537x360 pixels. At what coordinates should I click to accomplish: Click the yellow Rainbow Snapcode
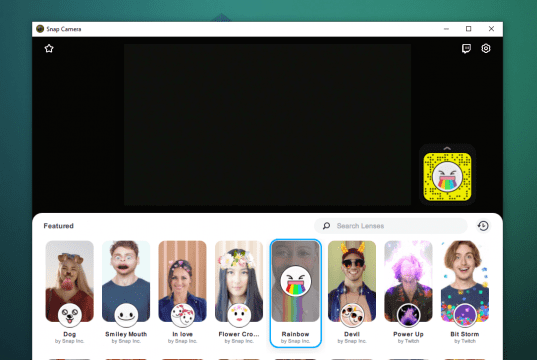[x=447, y=177]
